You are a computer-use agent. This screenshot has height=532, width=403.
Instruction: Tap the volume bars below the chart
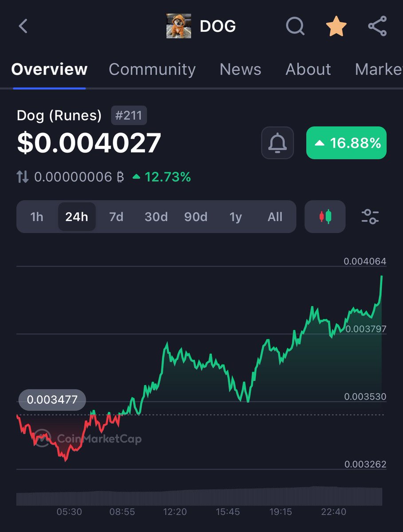(x=199, y=496)
